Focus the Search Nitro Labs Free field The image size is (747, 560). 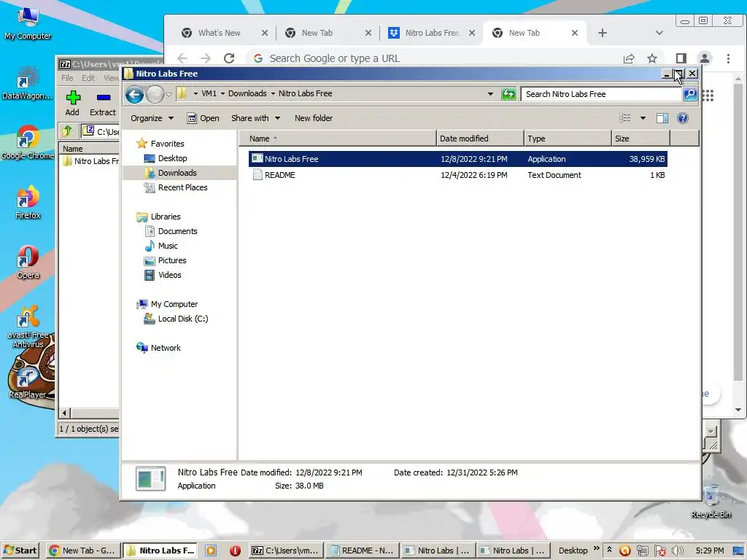pos(601,94)
